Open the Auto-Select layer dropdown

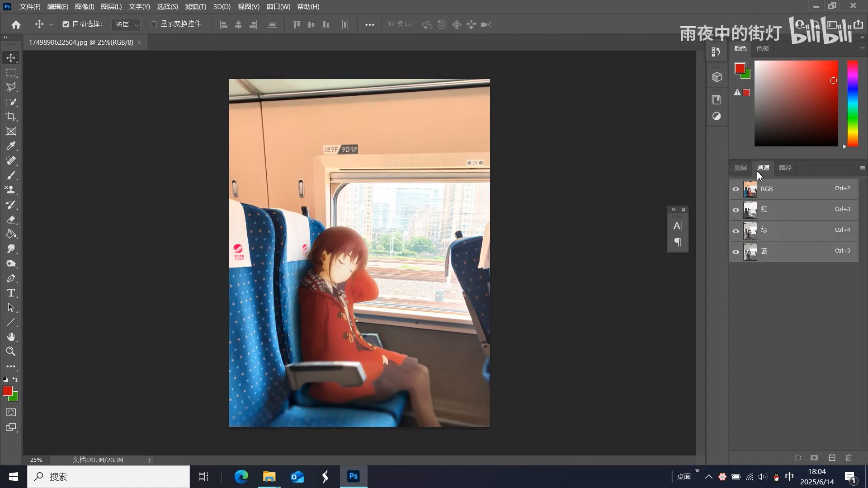pyautogui.click(x=127, y=24)
